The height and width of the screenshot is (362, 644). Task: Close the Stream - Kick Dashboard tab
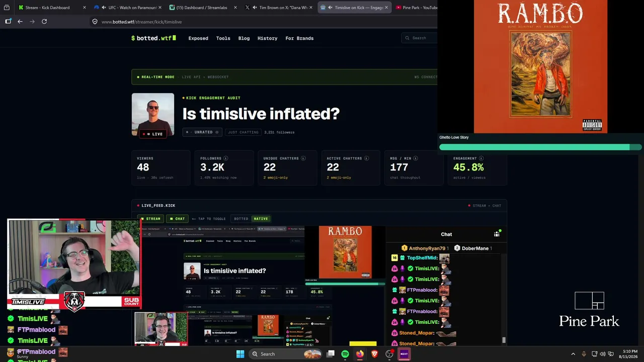(x=84, y=8)
